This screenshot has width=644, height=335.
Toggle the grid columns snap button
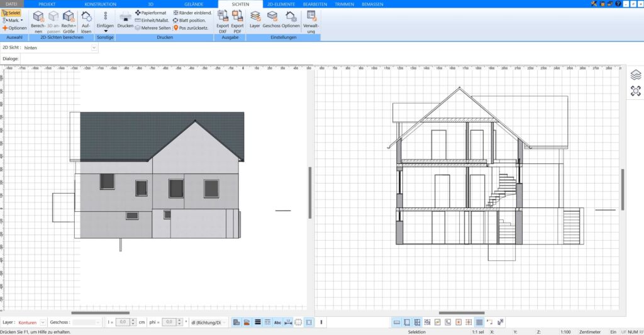coord(479,322)
